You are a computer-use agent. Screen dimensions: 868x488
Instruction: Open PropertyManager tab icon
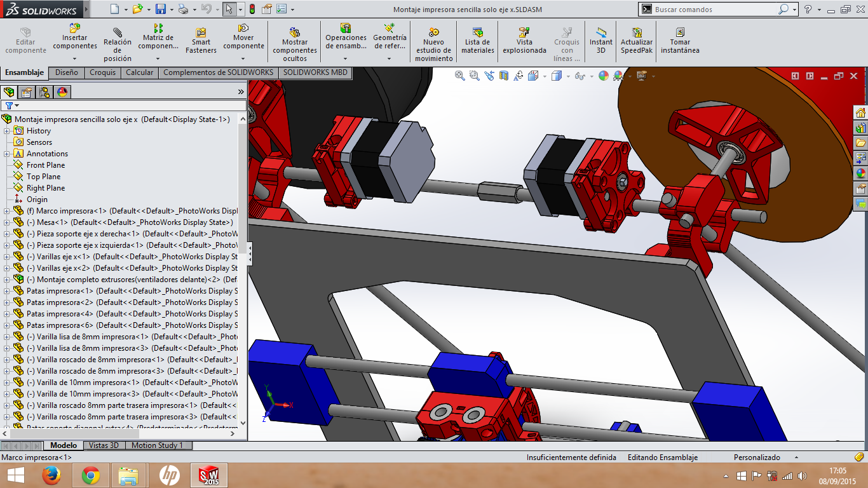(x=27, y=92)
